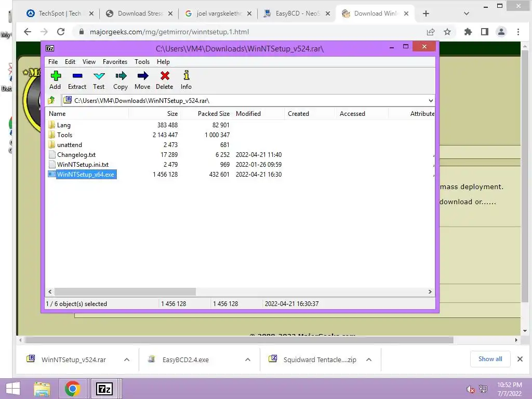Image resolution: width=532 pixels, height=399 pixels.
Task: Open Squidward Tentacle zip download
Action: coord(320,360)
